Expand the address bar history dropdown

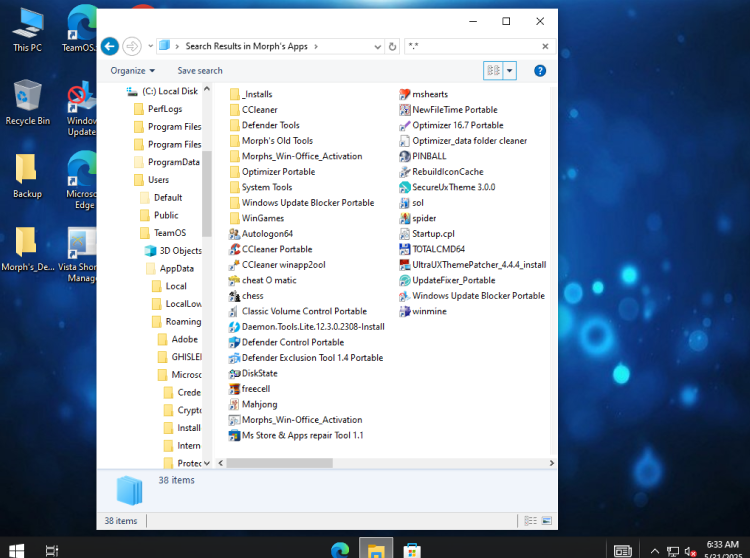377,46
